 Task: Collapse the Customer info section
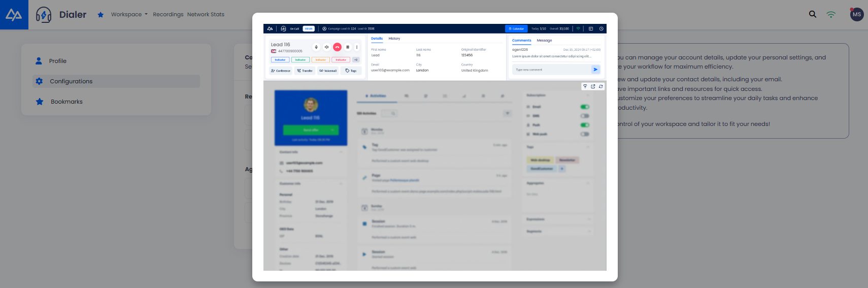pyautogui.click(x=341, y=183)
